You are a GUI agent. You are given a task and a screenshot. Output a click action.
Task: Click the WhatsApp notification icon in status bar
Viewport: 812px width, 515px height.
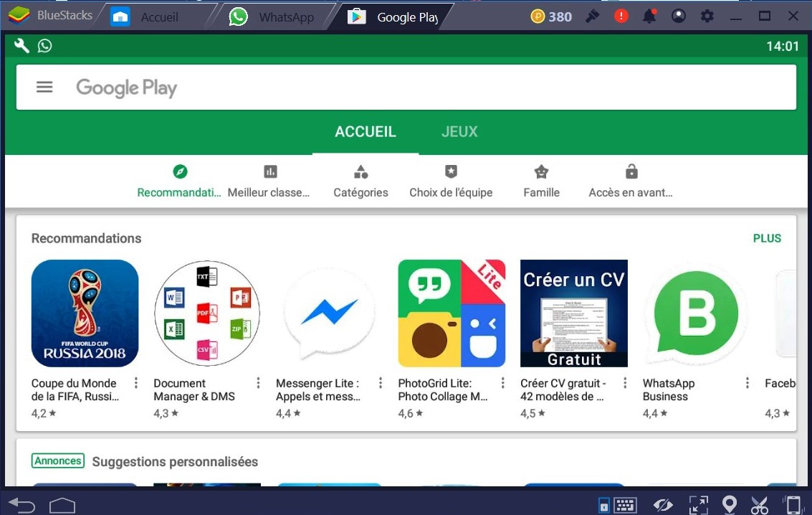pyautogui.click(x=44, y=46)
